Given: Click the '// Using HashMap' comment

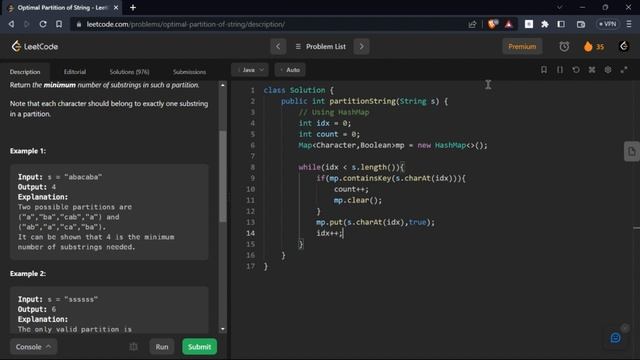Looking at the screenshot, I should click(x=333, y=112).
